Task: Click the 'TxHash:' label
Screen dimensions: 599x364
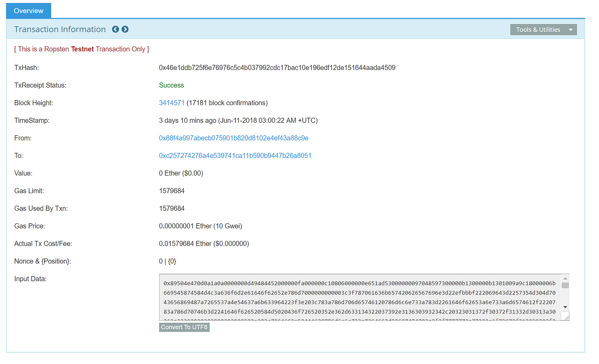Action: click(27, 68)
